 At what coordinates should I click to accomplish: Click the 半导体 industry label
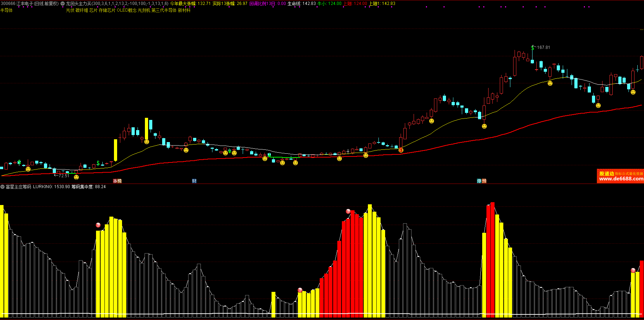(x=6, y=10)
